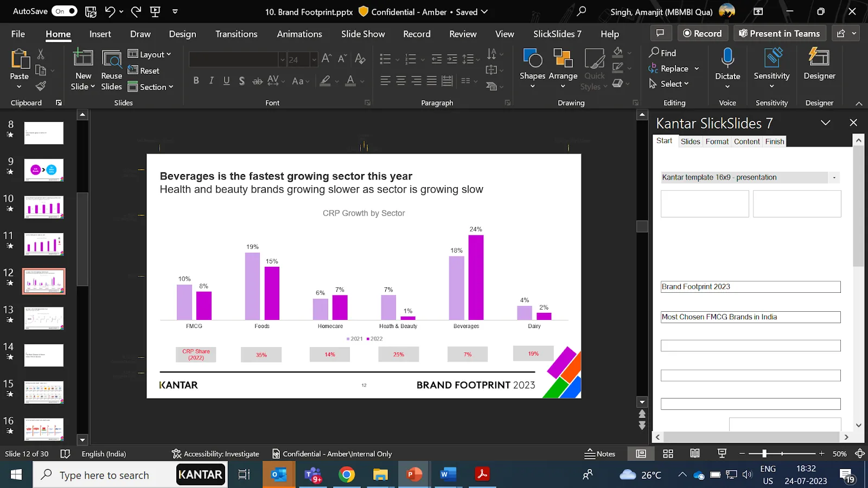Toggle the AutoSave switch
The width and height of the screenshot is (868, 488).
[64, 11]
